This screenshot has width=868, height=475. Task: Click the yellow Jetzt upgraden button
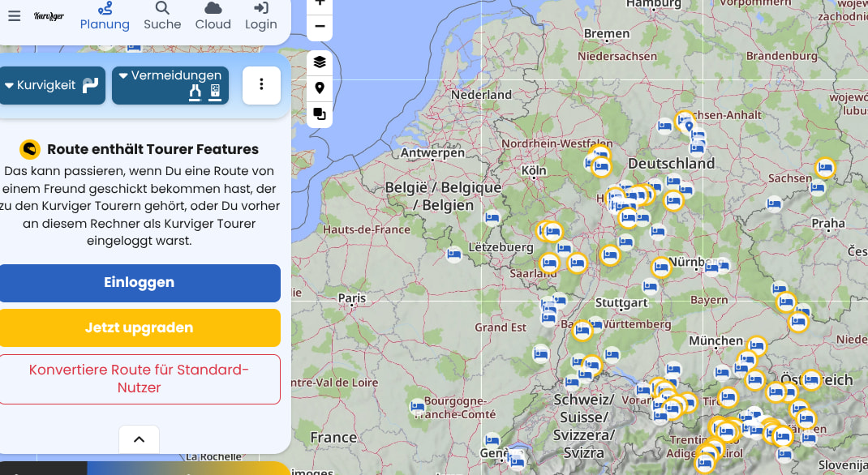[140, 327]
